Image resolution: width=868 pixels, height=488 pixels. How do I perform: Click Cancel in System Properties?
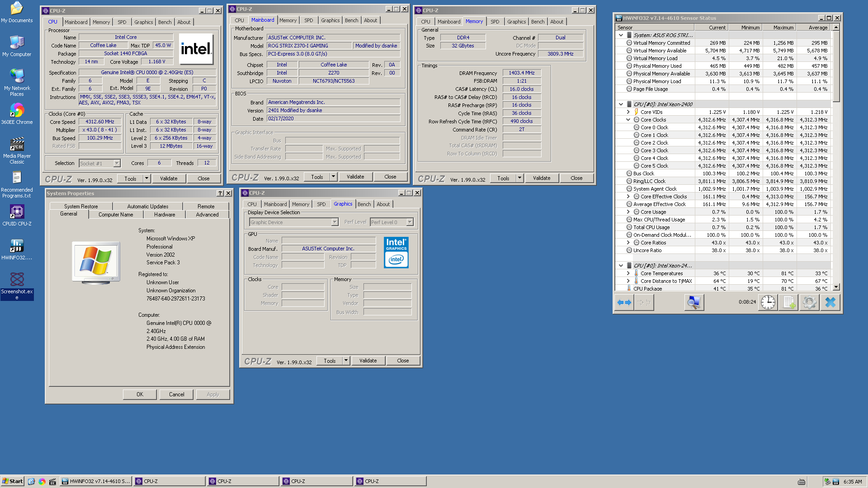click(176, 394)
